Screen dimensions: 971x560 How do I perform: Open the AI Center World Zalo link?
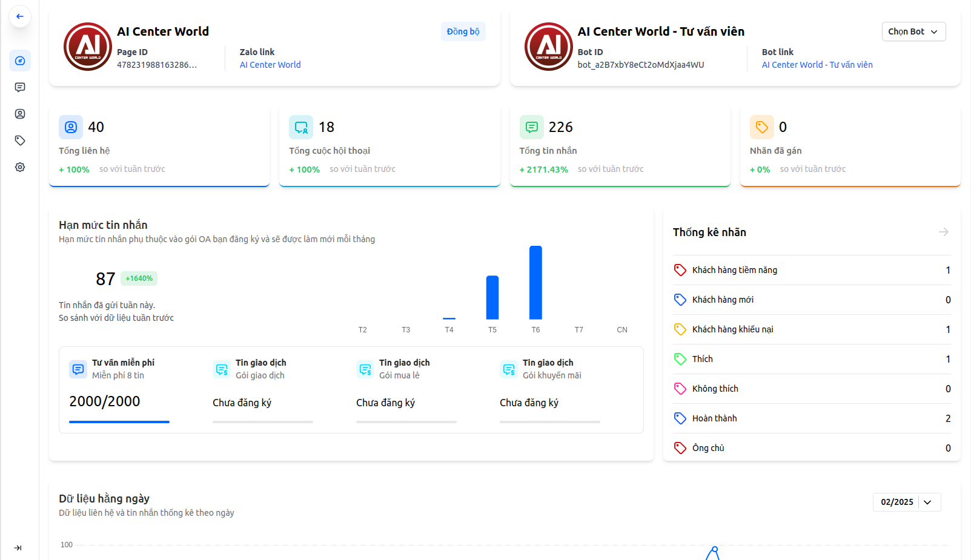point(270,65)
